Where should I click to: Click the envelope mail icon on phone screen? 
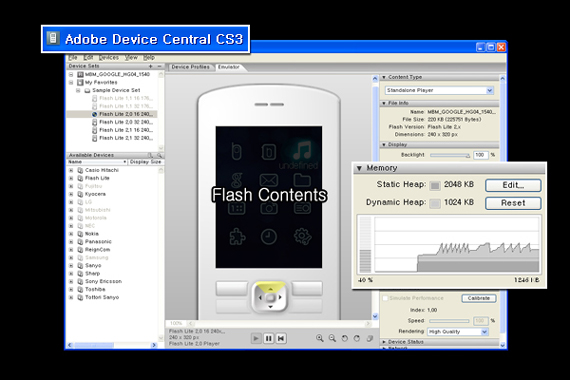pos(269,180)
